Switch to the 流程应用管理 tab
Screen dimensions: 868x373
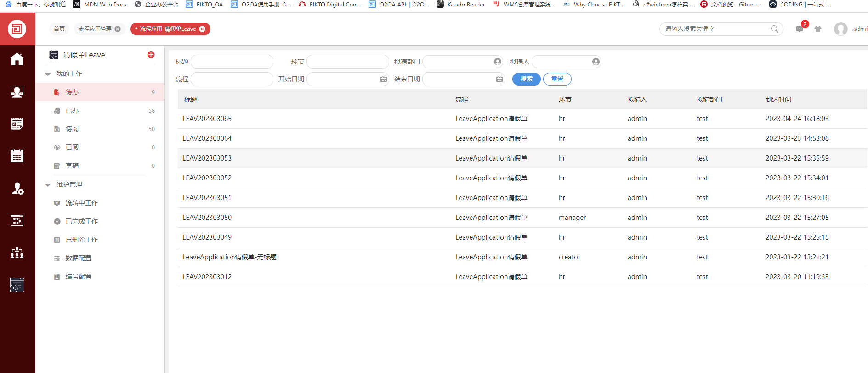(x=95, y=29)
